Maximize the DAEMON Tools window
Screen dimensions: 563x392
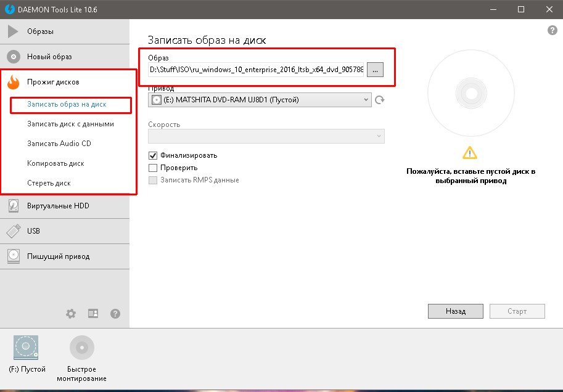[x=521, y=9]
